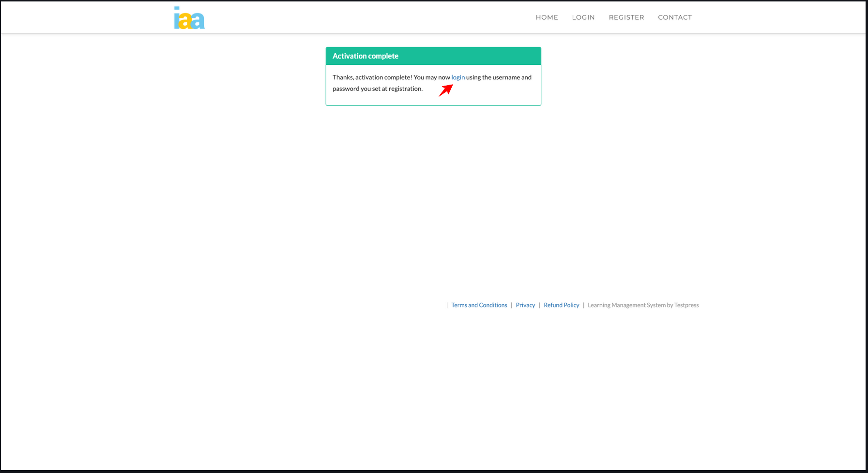Open the REGISTER page from navigation
The height and width of the screenshot is (473, 868).
pyautogui.click(x=626, y=17)
